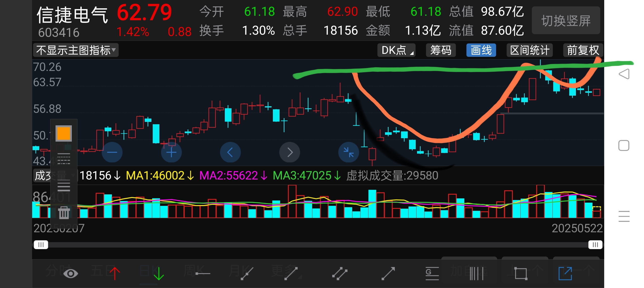Screen dimensions: 644x288
Task: Toggle the 画线 drawing mode
Action: (481, 50)
